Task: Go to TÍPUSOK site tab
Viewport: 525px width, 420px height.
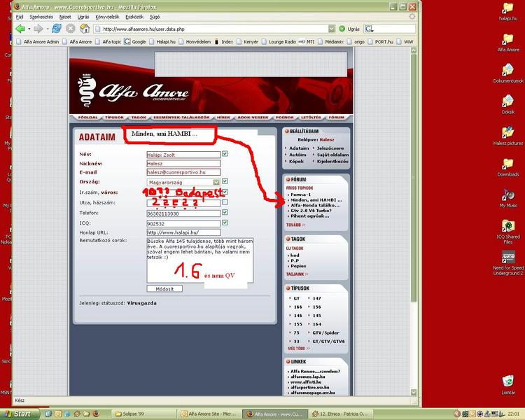Action: point(115,118)
